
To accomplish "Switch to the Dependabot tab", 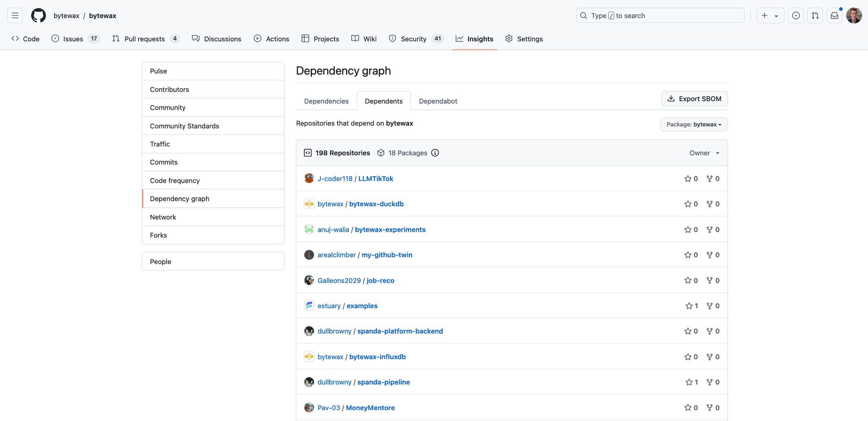I will pyautogui.click(x=438, y=101).
